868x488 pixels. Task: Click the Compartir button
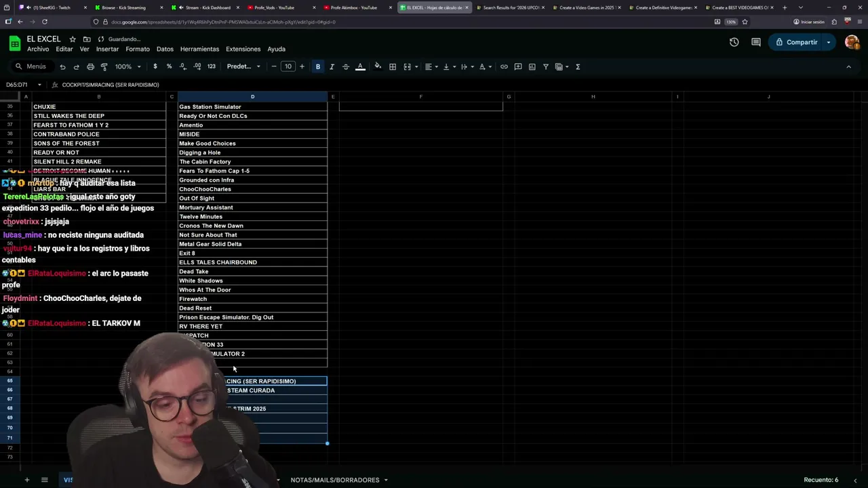click(796, 42)
